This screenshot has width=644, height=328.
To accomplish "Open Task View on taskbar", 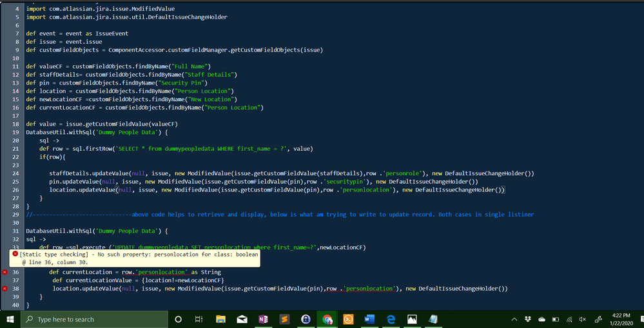I will (199, 319).
